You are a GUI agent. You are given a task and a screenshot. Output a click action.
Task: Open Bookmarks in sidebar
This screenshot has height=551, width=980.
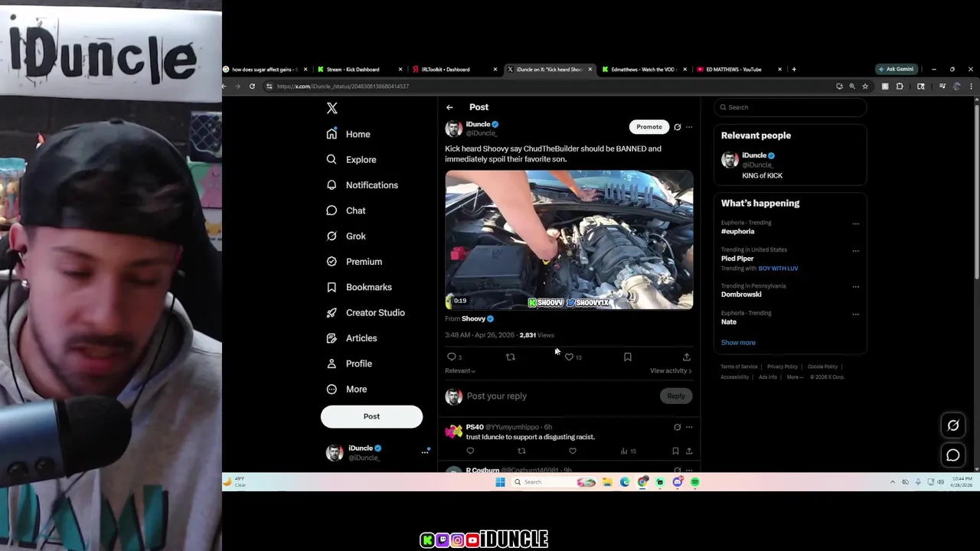coord(359,287)
